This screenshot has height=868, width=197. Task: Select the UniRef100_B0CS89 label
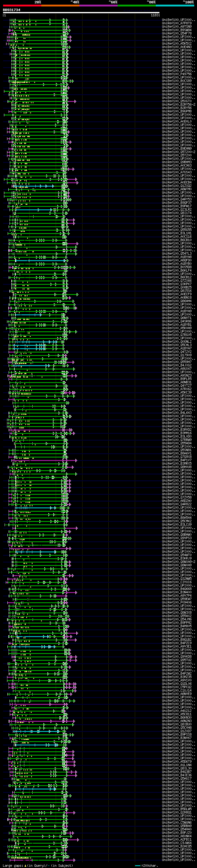point(177,81)
